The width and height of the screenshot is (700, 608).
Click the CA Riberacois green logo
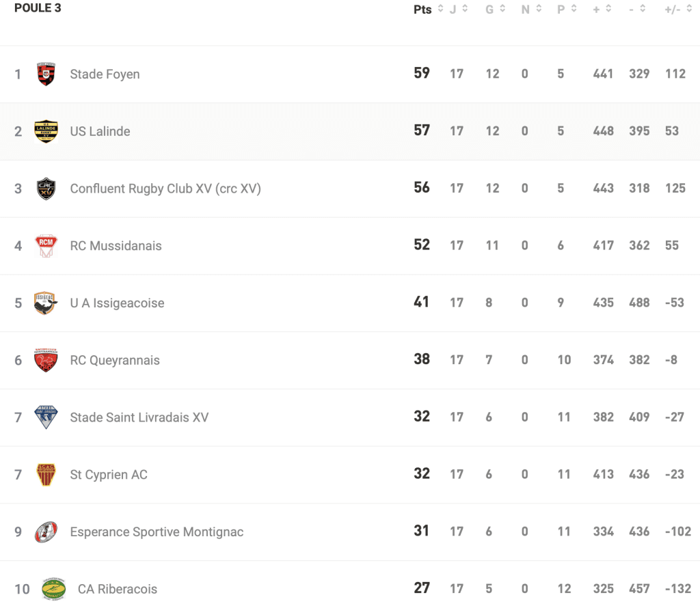pyautogui.click(x=54, y=589)
